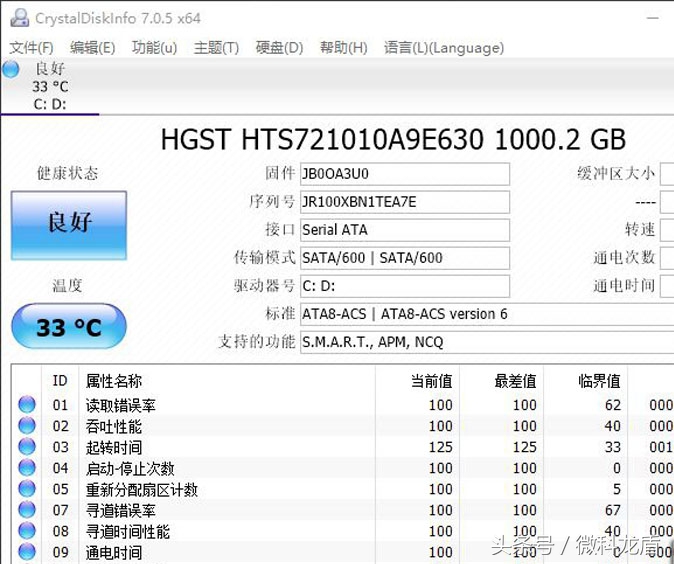Click the current value 125 in row 03
The image size is (674, 564).
[x=441, y=447]
